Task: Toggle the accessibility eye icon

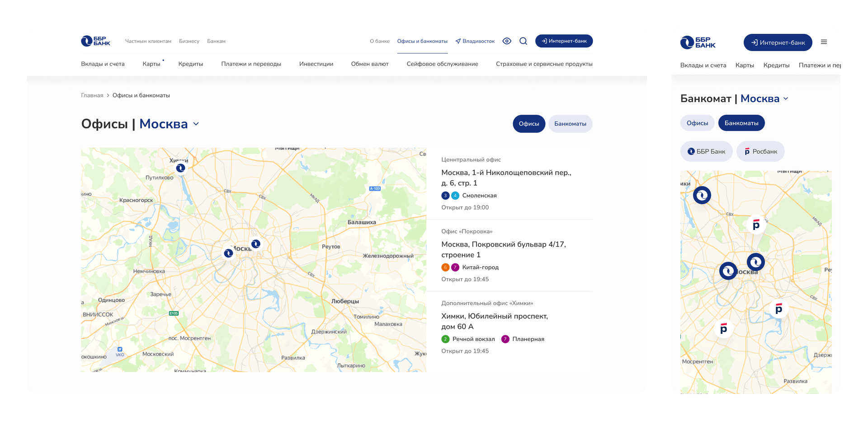Action: (x=507, y=41)
